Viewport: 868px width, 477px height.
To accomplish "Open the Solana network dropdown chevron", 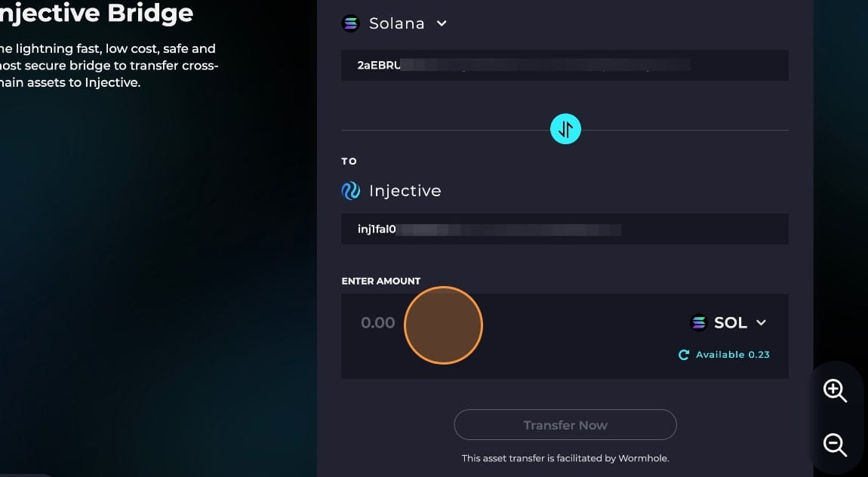I will tap(442, 23).
